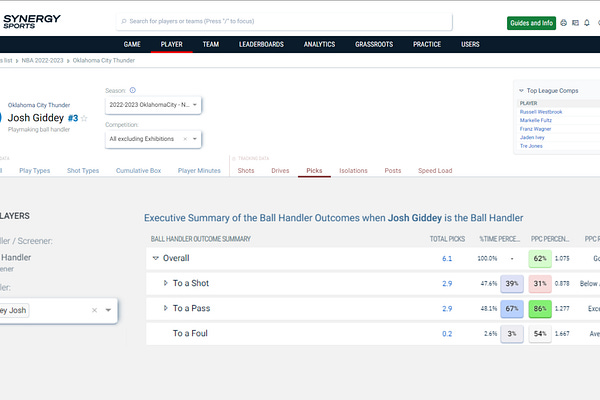The height and width of the screenshot is (400, 600).
Task: Switch to Cumulative Box tab
Action: (x=139, y=171)
